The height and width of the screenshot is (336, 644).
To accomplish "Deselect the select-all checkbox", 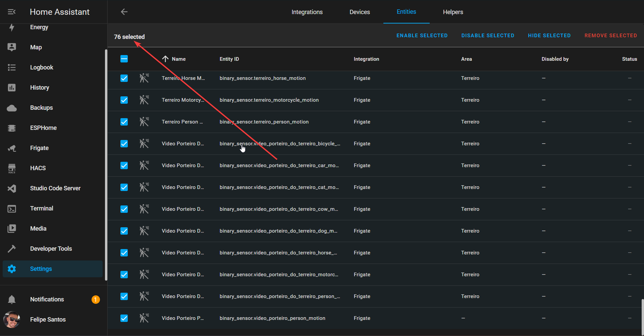I will [x=124, y=58].
